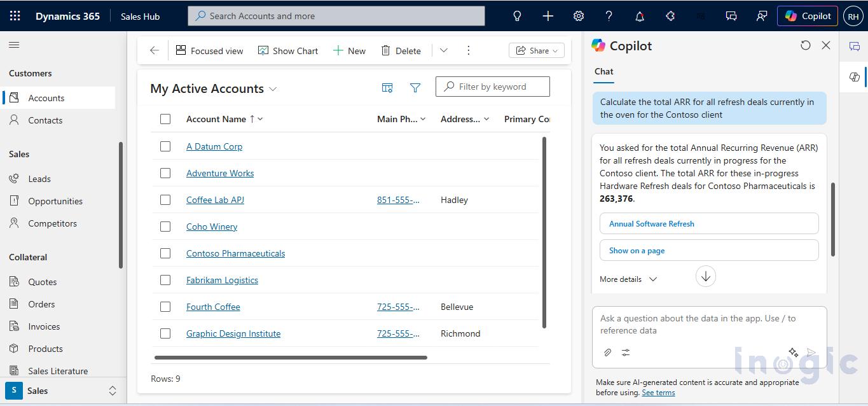Click the Annual Software Refresh suggestion

(x=709, y=223)
